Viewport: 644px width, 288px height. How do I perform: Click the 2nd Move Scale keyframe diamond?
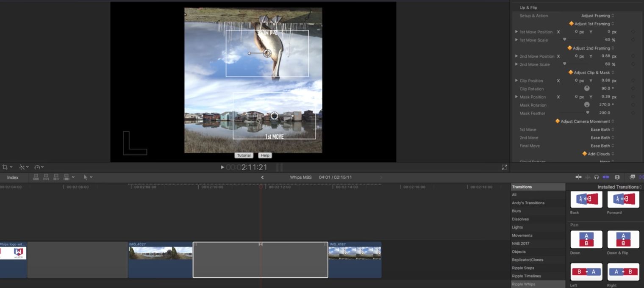coord(633,64)
